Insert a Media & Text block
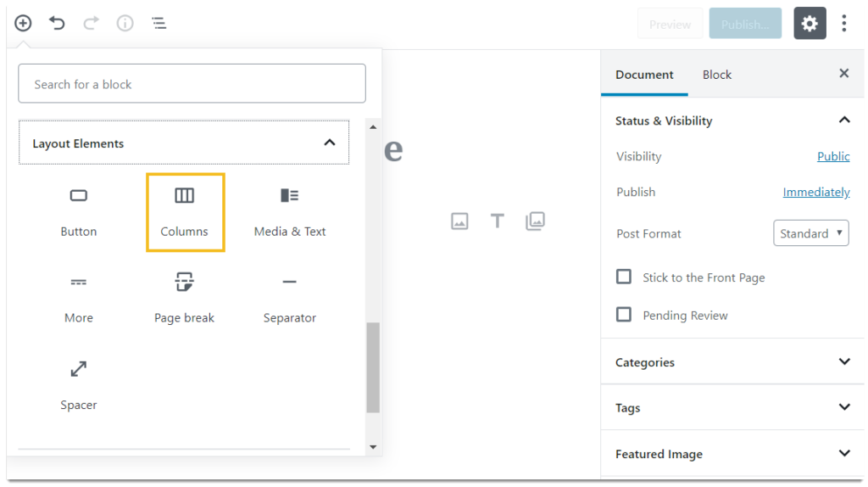The width and height of the screenshot is (868, 487). pyautogui.click(x=290, y=211)
